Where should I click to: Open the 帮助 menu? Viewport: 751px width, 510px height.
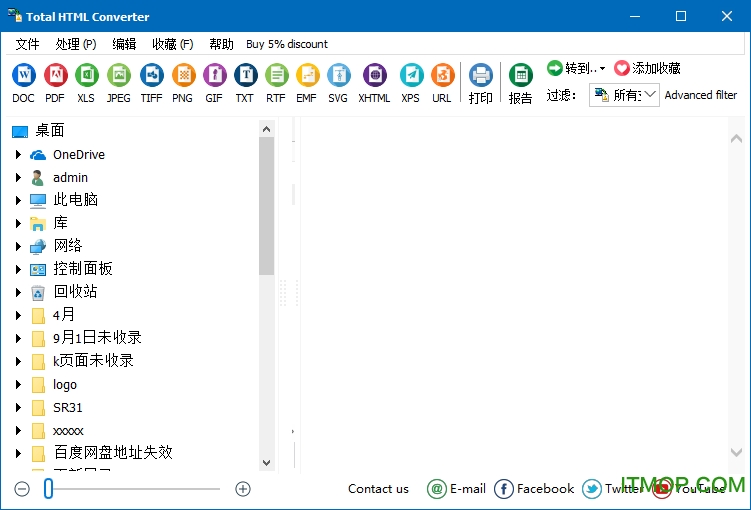point(221,44)
